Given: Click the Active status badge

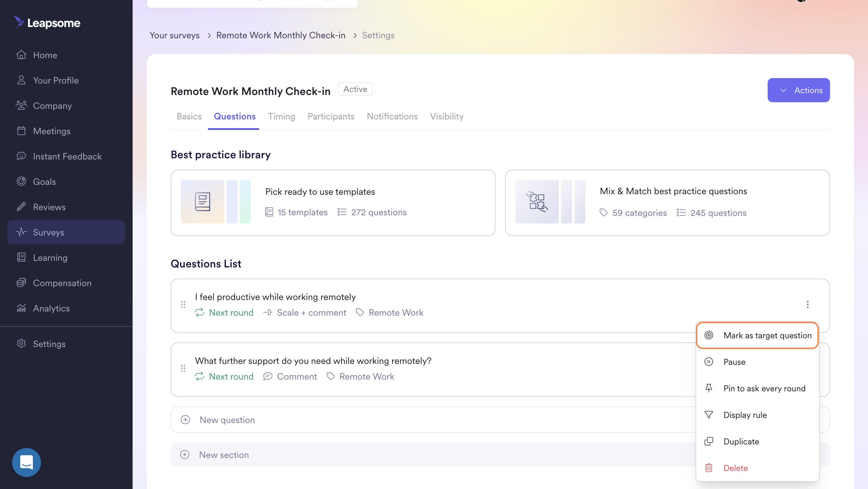Looking at the screenshot, I should pos(355,89).
